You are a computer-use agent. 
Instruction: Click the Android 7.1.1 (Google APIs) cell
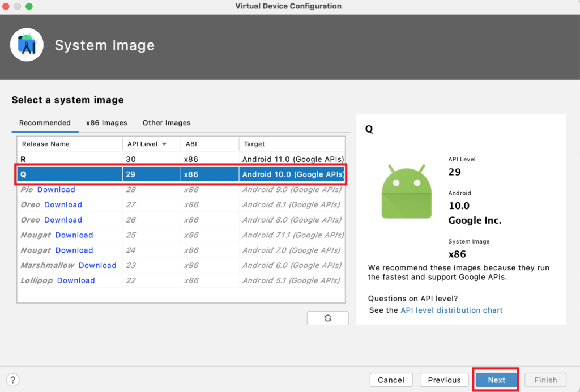(x=292, y=235)
